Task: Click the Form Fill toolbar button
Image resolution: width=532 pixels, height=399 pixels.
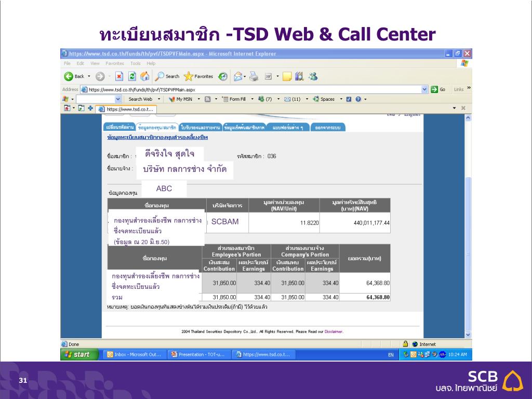Action: pyautogui.click(x=233, y=99)
